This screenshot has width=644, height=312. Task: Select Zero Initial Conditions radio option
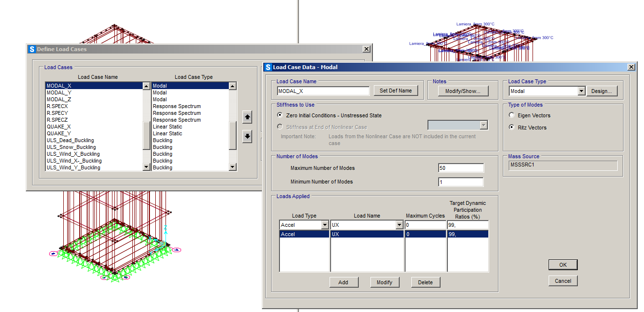click(x=280, y=115)
